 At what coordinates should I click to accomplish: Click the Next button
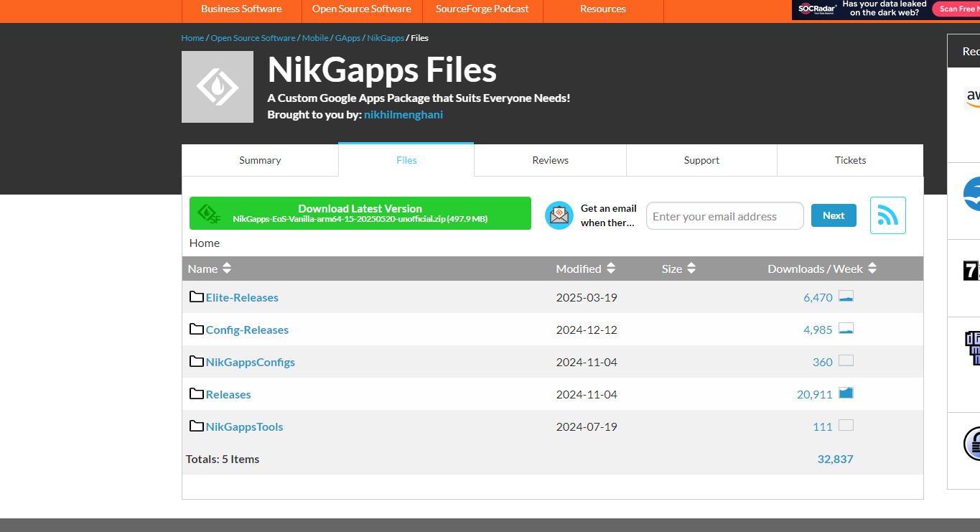(x=834, y=215)
